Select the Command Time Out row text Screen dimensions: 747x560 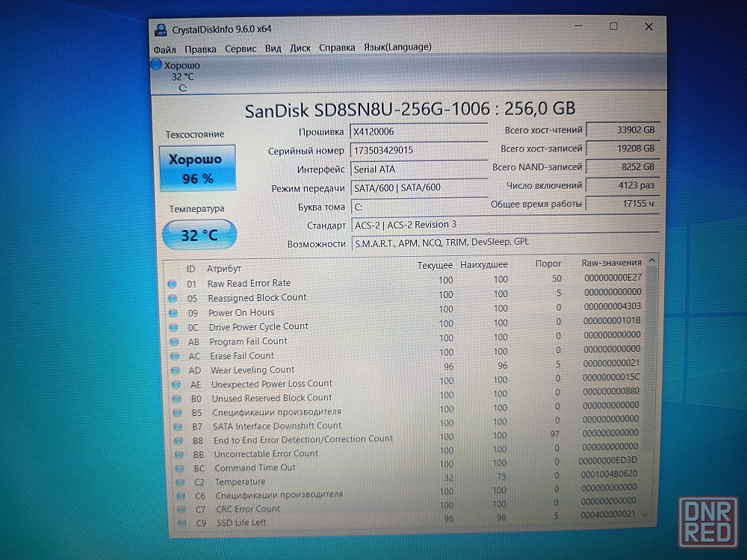[255, 467]
